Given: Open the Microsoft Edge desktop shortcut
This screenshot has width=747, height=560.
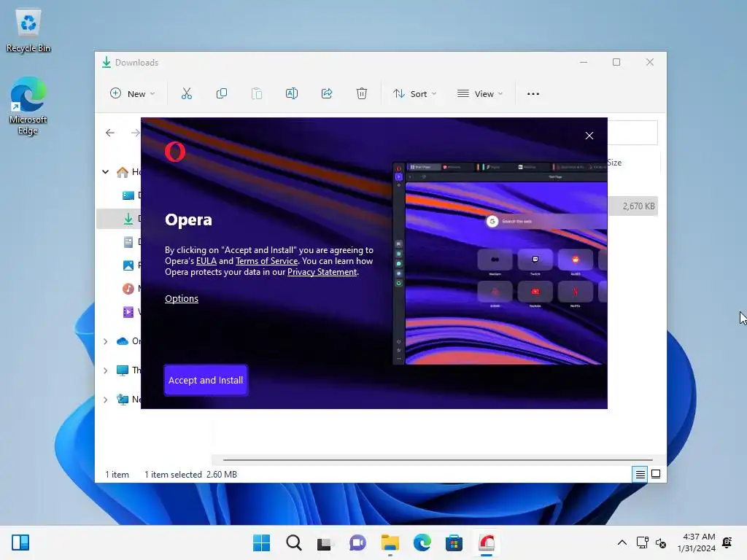Looking at the screenshot, I should (x=28, y=106).
